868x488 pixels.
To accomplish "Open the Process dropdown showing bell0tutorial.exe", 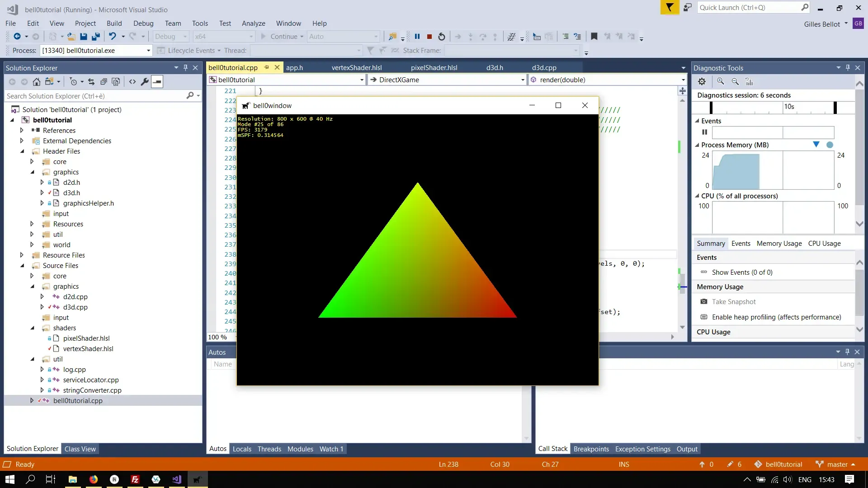I will pos(148,51).
